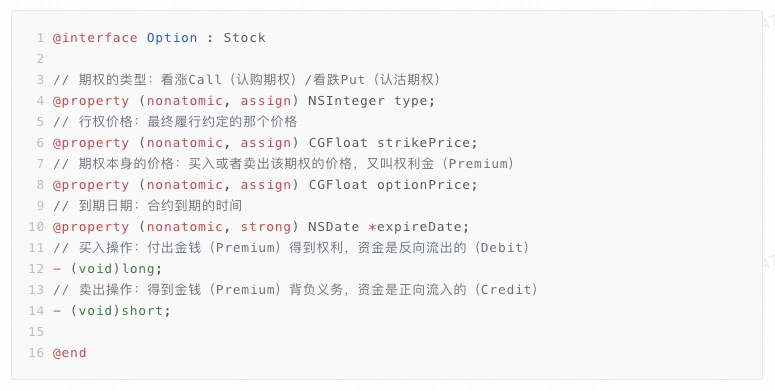Click the NSDate type on line 10
The image size is (775, 391).
334,227
